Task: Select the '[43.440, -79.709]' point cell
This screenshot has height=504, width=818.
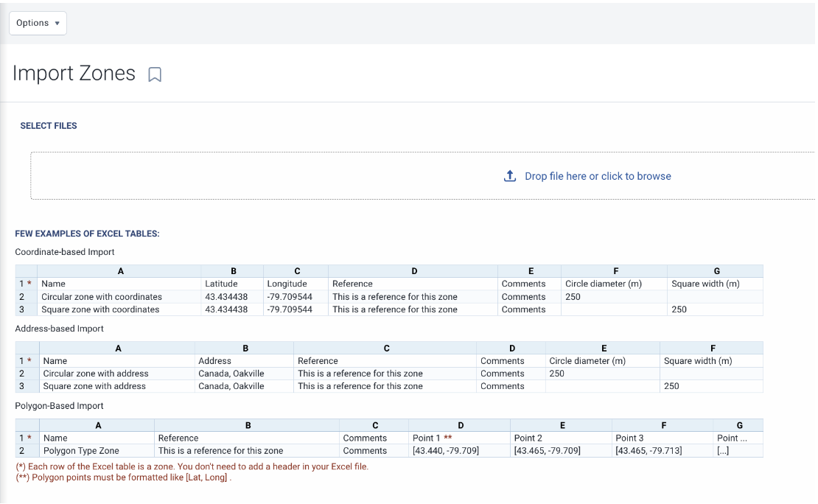Action: [x=446, y=450]
